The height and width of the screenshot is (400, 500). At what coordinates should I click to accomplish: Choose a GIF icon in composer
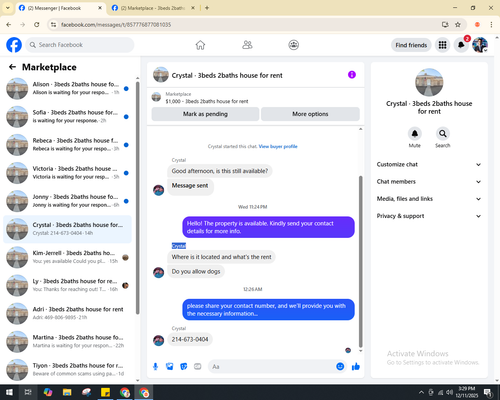coord(198,367)
